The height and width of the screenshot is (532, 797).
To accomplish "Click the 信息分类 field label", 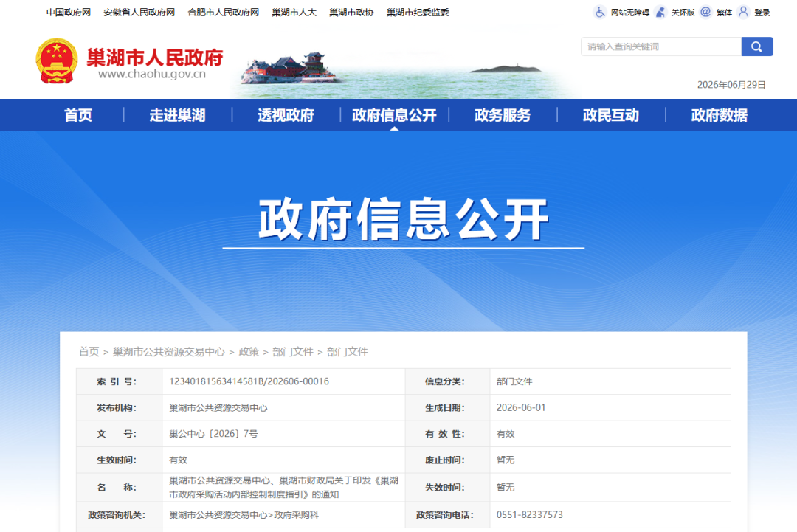I will pos(445,381).
